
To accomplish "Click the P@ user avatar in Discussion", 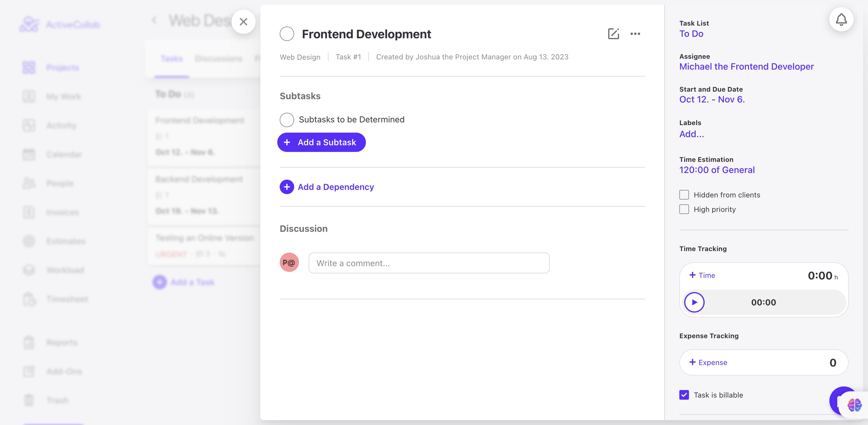I will coord(289,262).
